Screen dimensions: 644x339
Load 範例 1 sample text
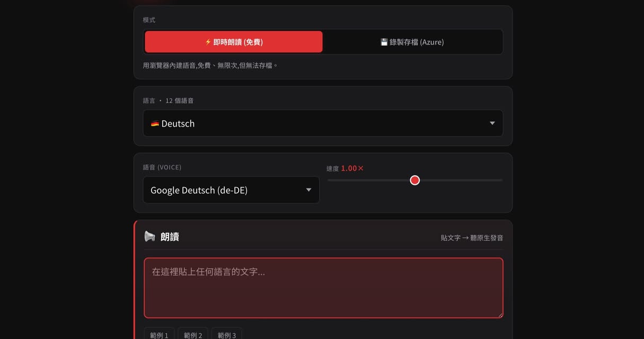[159, 335]
